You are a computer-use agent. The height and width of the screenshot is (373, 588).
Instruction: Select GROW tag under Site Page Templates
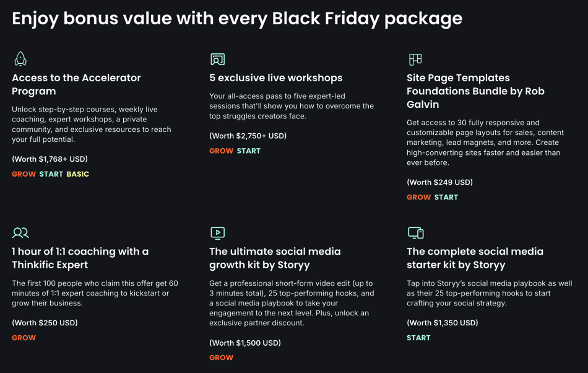point(418,197)
